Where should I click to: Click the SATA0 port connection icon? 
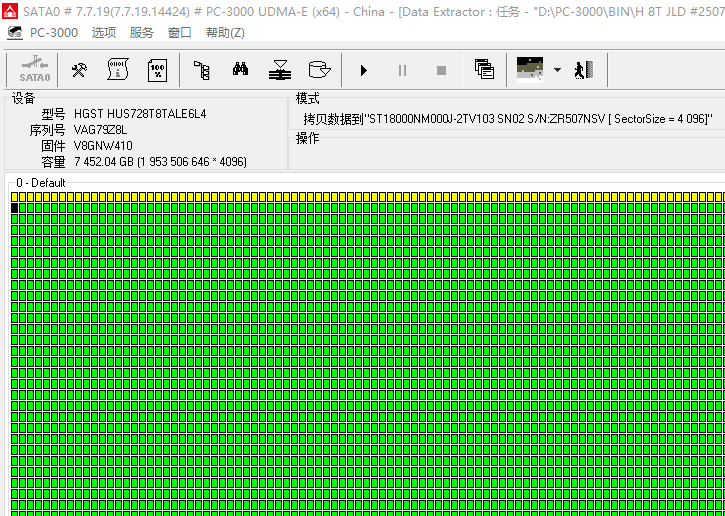tap(35, 70)
